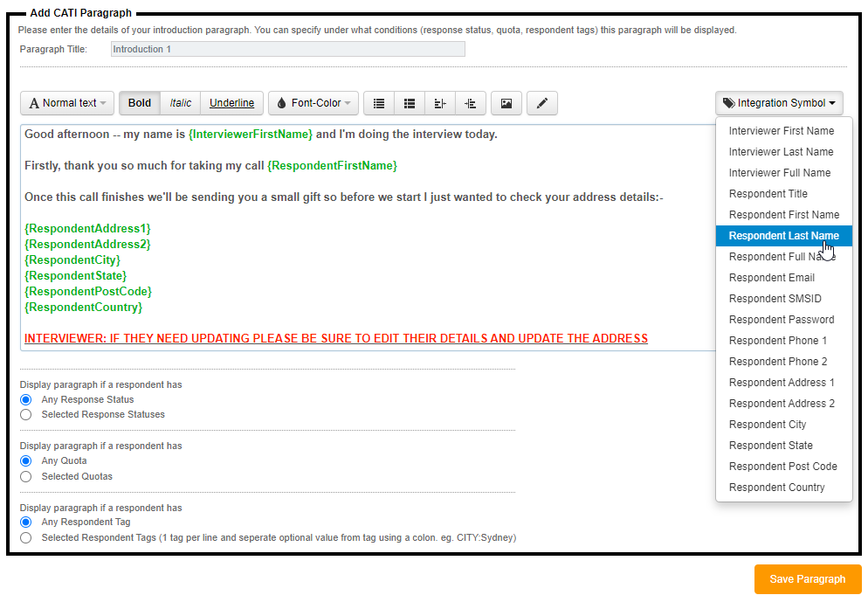Expand the Font-Color dropdown

click(x=313, y=103)
